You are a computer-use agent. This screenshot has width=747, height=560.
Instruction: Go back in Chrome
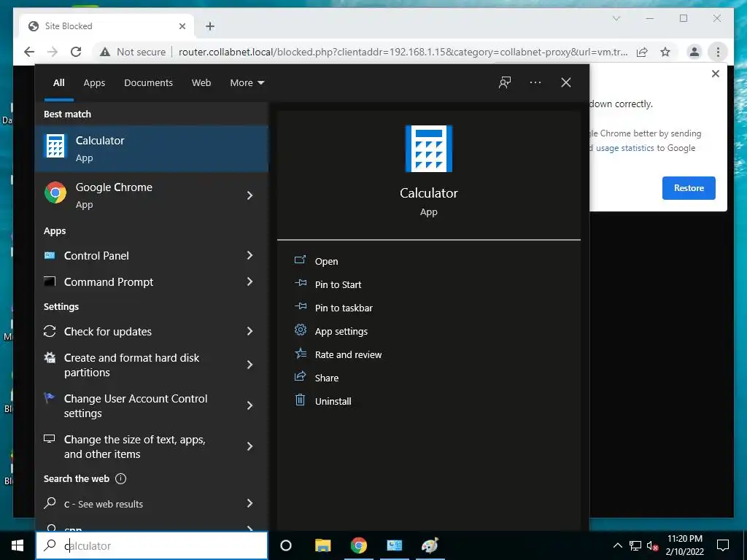(29, 52)
